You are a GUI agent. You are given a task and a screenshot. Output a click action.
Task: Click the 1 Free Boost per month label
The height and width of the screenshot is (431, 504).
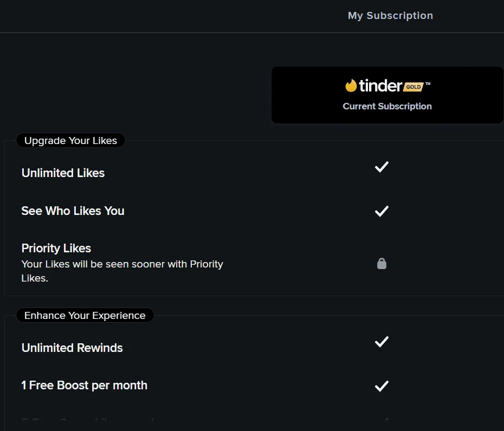pos(84,385)
